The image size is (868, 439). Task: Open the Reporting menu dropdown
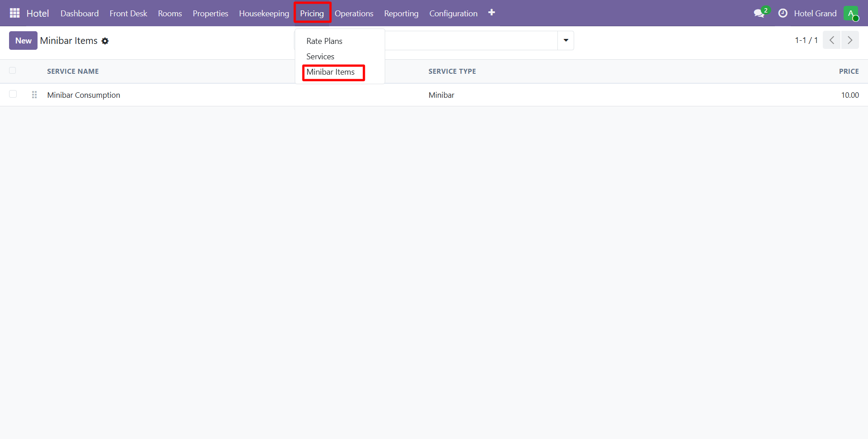(x=401, y=14)
